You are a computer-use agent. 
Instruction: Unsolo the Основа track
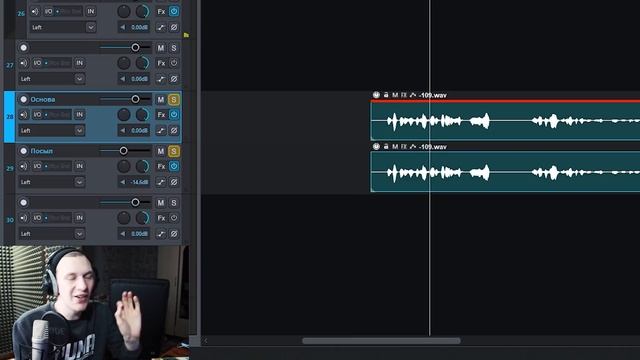174,100
